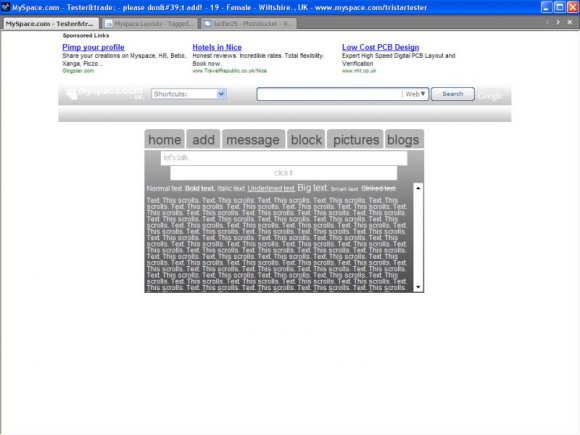Switch to Myspace Layouts tab
This screenshot has width=580, height=435.
coord(149,23)
